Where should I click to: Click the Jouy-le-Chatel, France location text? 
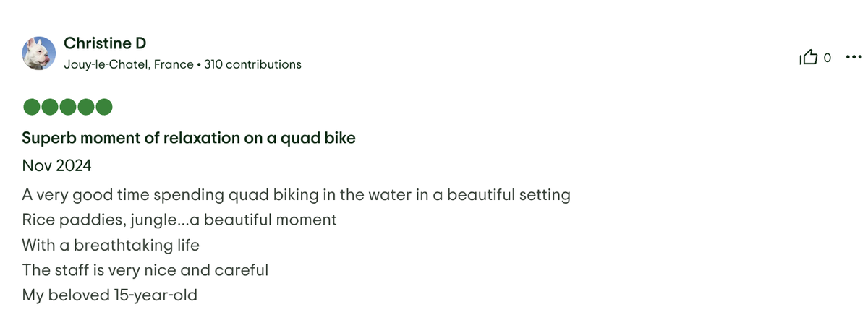pyautogui.click(x=129, y=64)
